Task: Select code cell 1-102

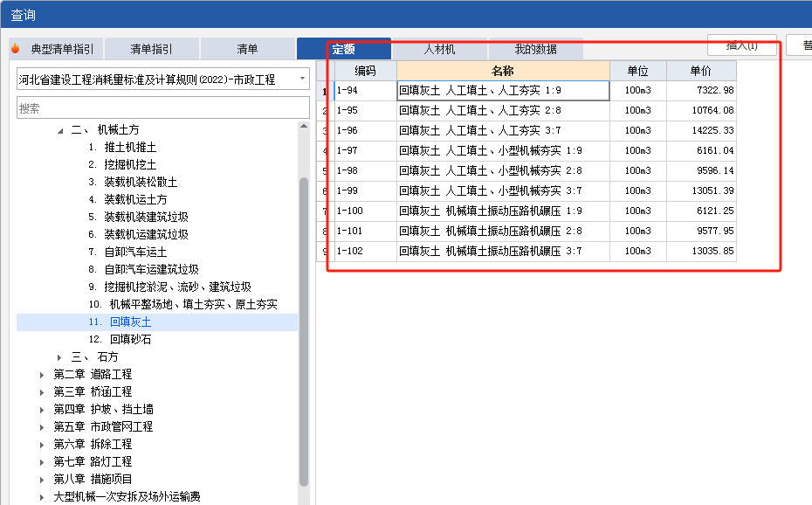Action: click(x=365, y=252)
